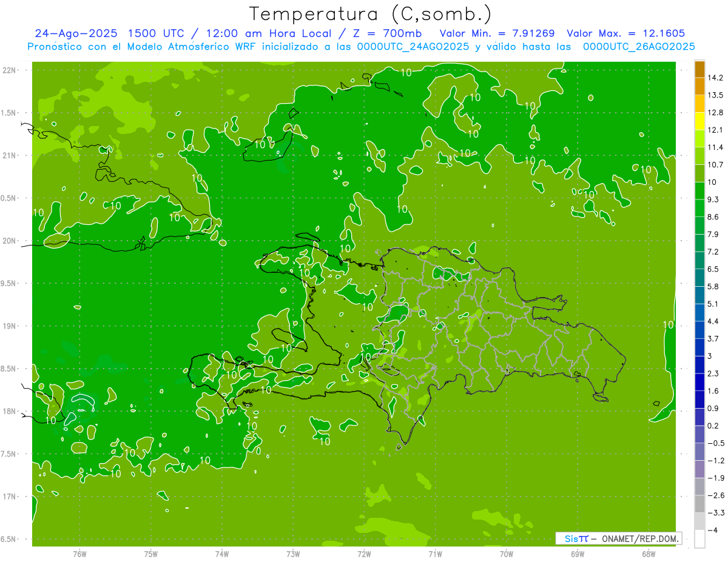Image resolution: width=728 pixels, height=562 pixels.
Task: Select the green swatch between 10 and 9.3
Action: [x=699, y=191]
